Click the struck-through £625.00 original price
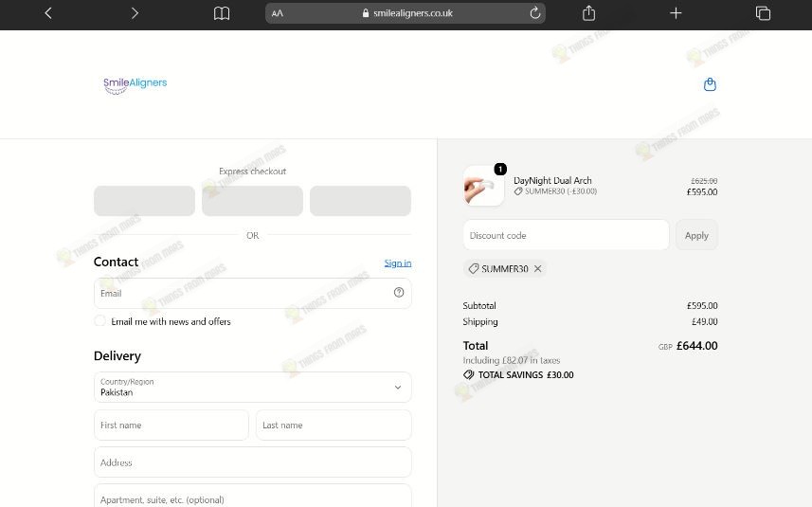This screenshot has width=812, height=507. 704,181
